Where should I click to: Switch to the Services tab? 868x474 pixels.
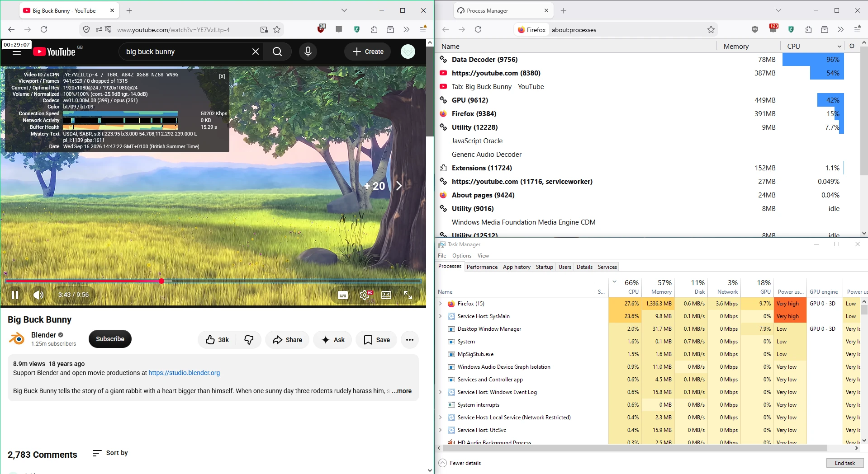(607, 267)
